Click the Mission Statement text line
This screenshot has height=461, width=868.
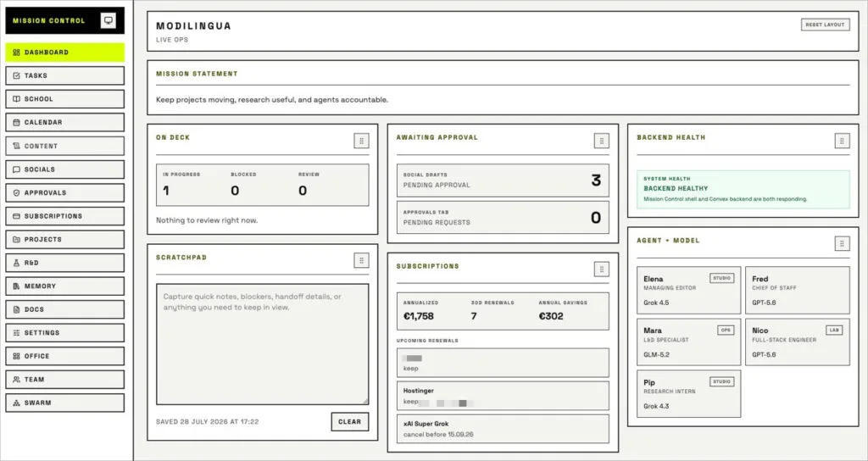coord(272,100)
